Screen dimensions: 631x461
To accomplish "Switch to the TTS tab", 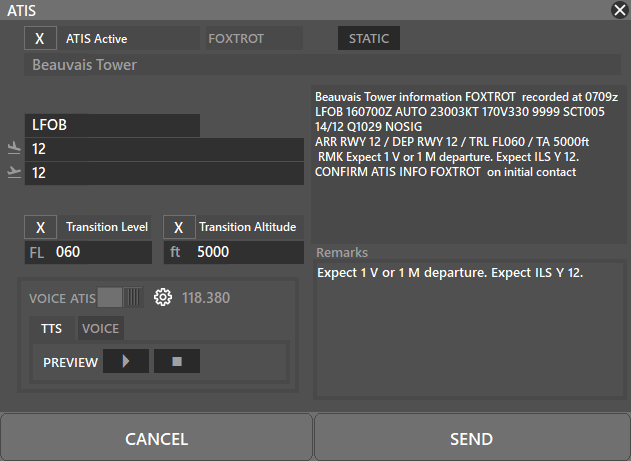I will [x=52, y=328].
